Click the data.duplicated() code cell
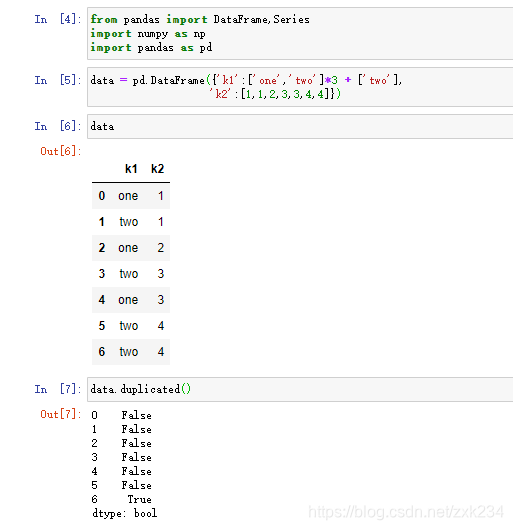 pos(300,389)
